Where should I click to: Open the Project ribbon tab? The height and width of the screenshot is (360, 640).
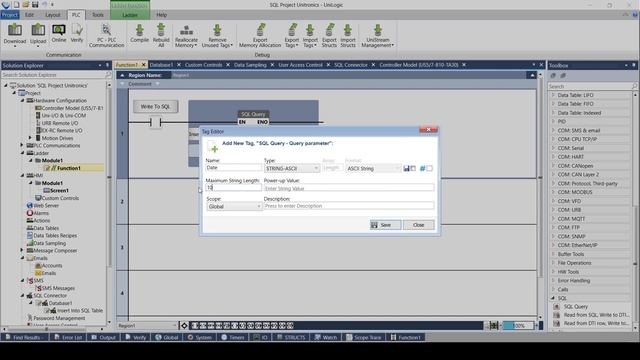coord(10,15)
